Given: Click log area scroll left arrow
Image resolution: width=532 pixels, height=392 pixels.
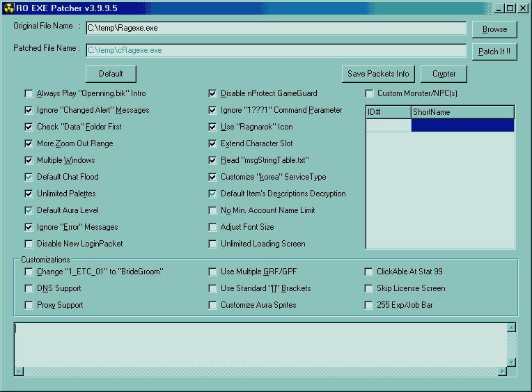Looking at the screenshot, I should [19, 372].
